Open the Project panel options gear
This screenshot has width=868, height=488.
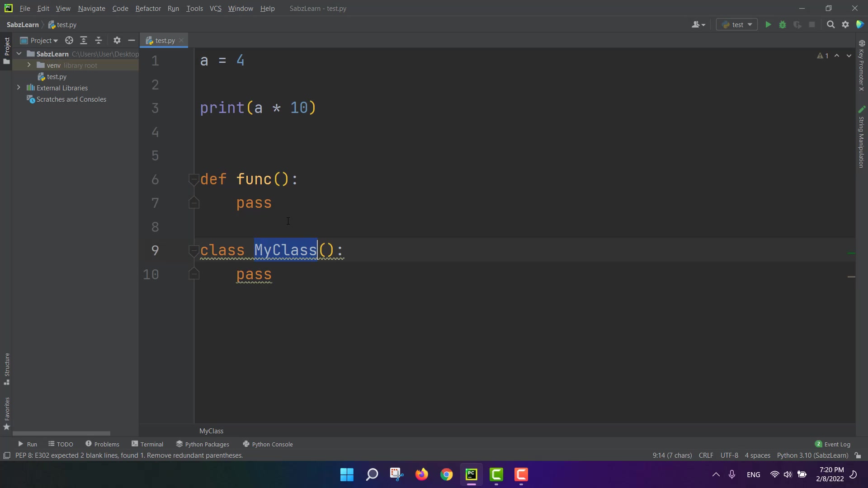117,41
